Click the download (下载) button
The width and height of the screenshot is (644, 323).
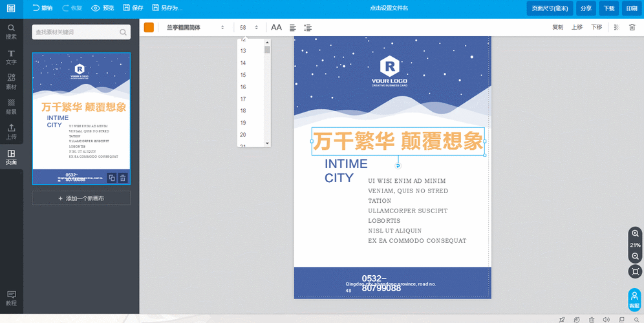click(x=608, y=8)
